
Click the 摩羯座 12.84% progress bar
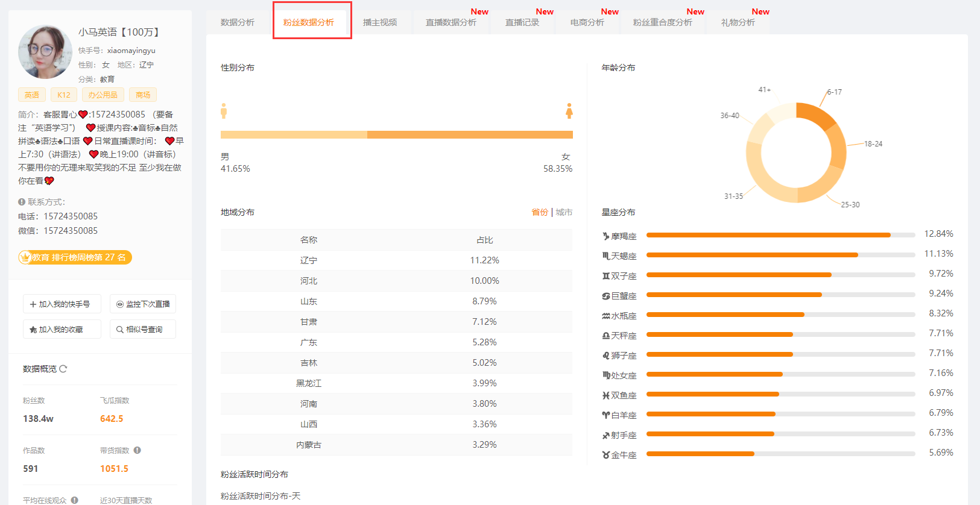[781, 235]
